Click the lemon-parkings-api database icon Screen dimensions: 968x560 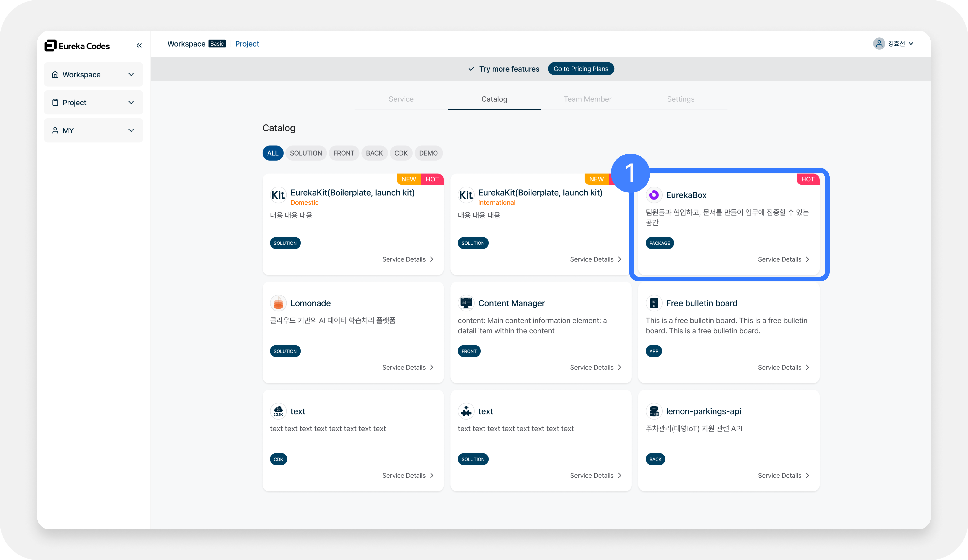[654, 411]
